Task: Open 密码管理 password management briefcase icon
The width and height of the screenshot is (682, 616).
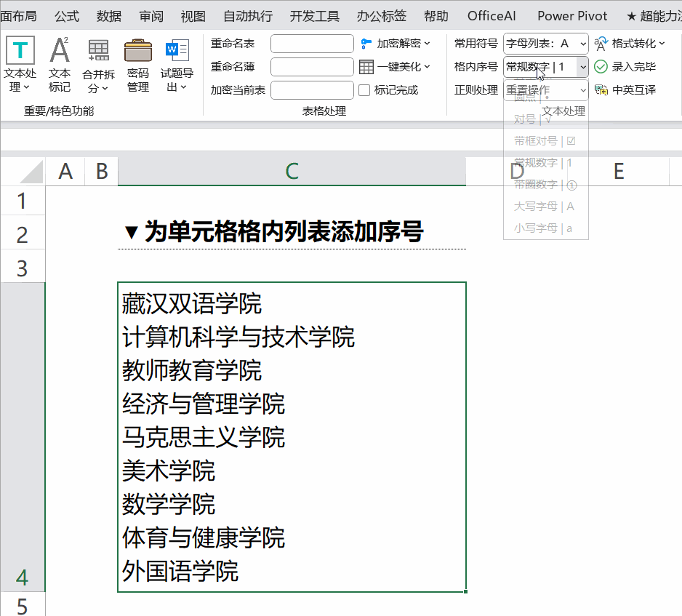Action: point(138,50)
